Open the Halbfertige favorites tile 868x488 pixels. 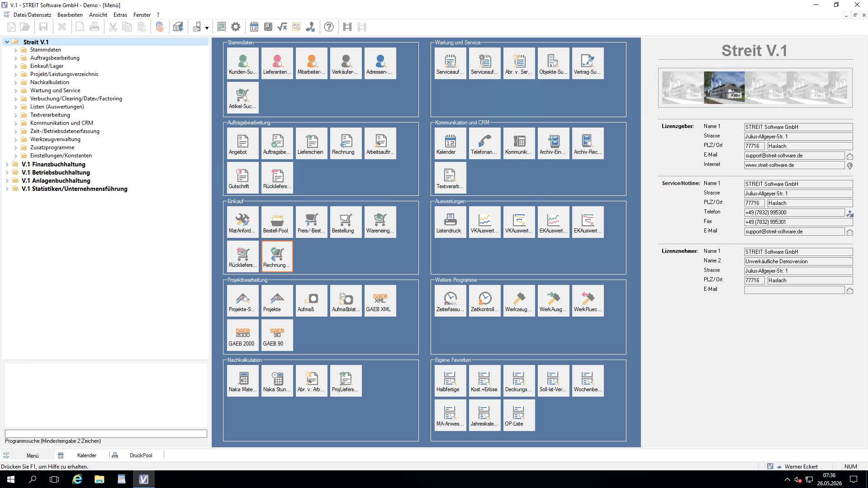(451, 381)
